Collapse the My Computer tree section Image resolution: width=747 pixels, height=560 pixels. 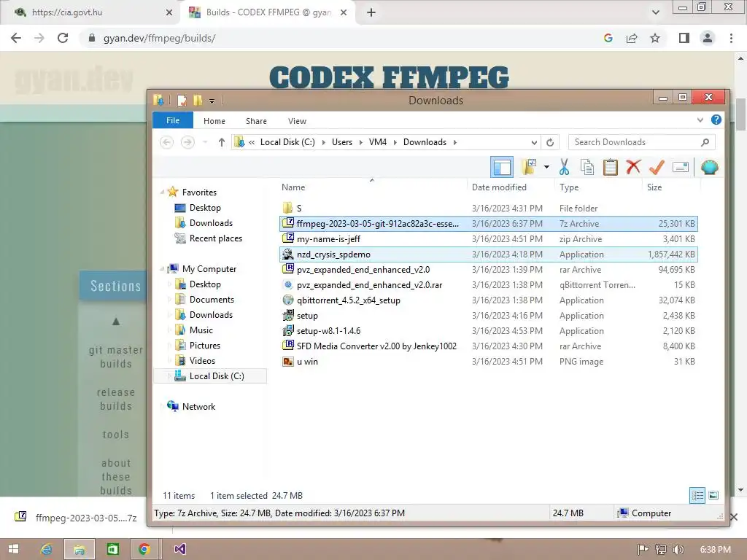(163, 268)
